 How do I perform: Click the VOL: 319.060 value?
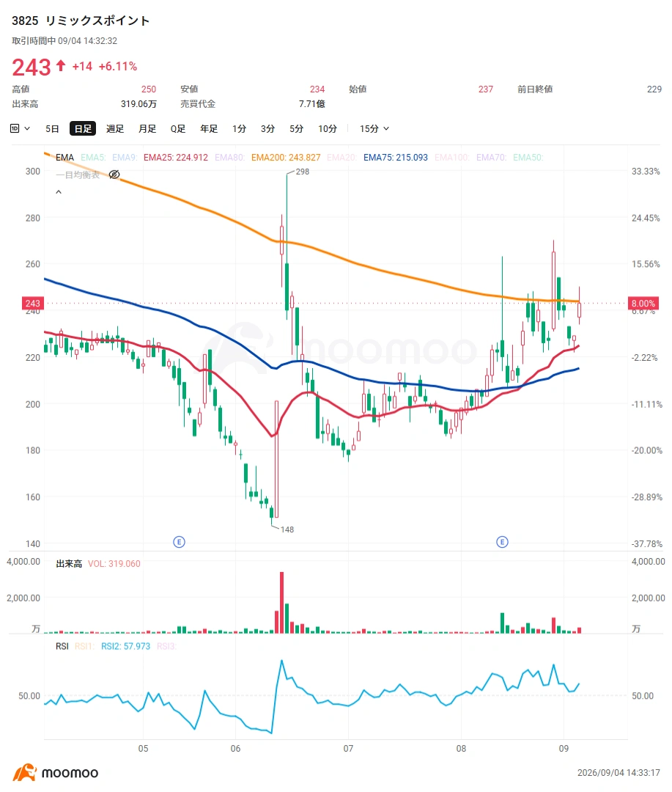pos(114,564)
